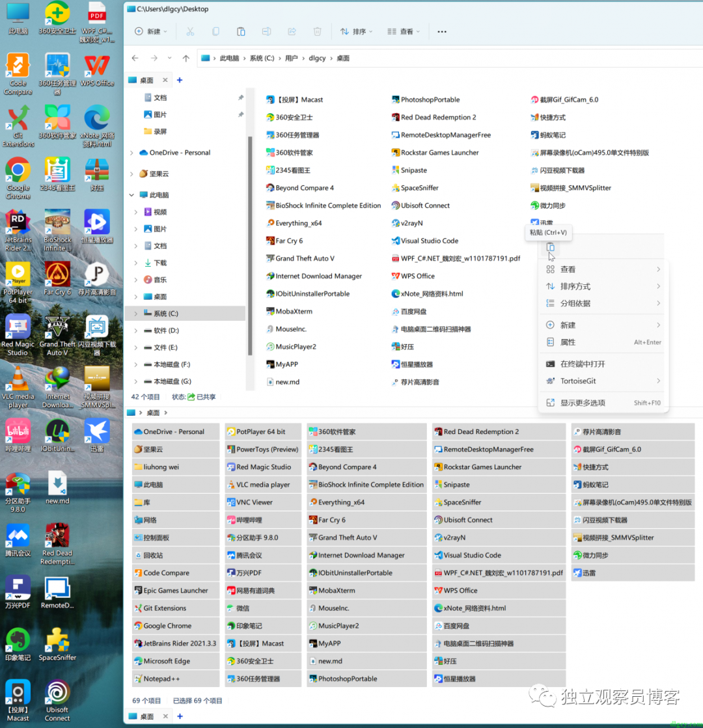Click the Paste clipboard icon in toolbar
703x728 pixels.
pyautogui.click(x=241, y=32)
